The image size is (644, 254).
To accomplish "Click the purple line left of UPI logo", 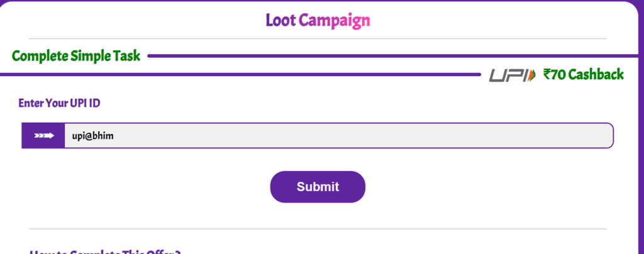I will click(239, 75).
